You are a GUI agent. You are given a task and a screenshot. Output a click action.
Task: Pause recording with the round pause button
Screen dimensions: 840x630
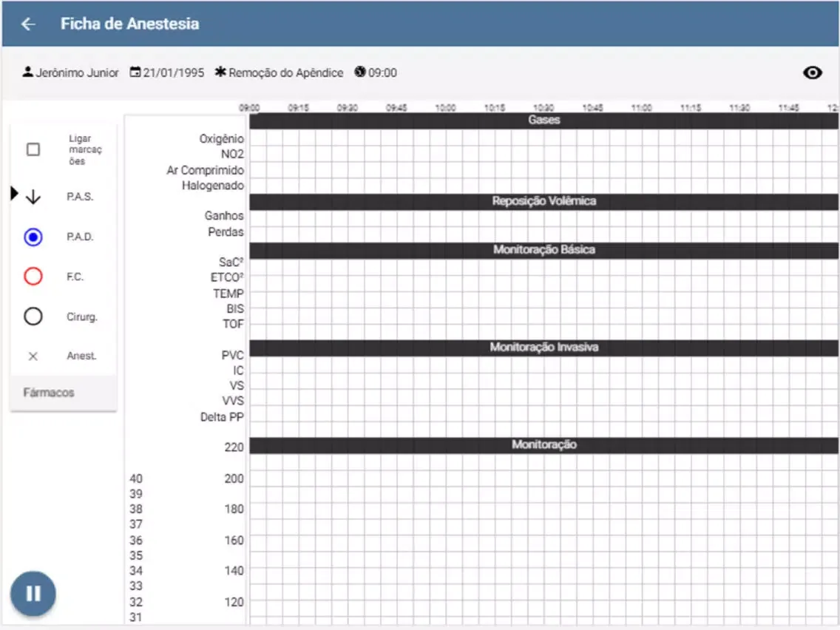[33, 594]
